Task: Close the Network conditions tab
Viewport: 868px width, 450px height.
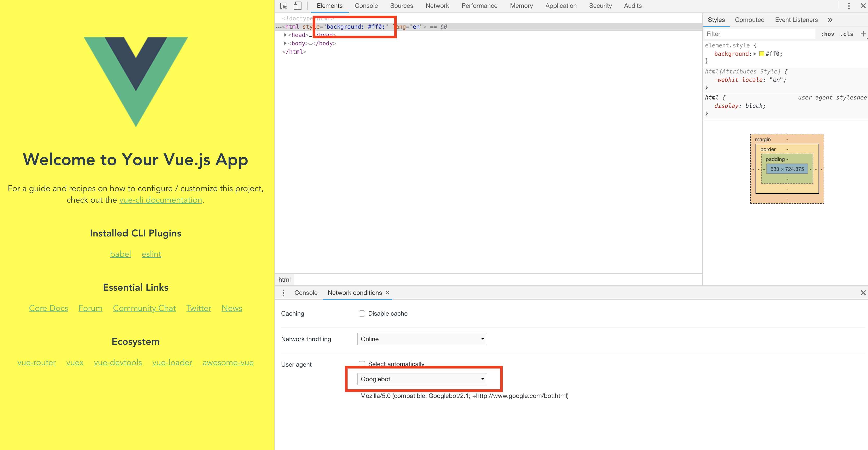Action: coord(387,293)
